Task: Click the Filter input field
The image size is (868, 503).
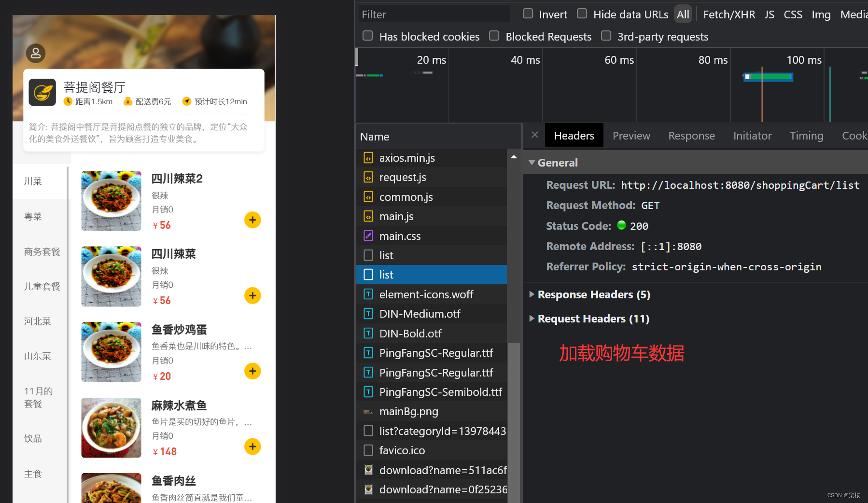Action: (434, 14)
